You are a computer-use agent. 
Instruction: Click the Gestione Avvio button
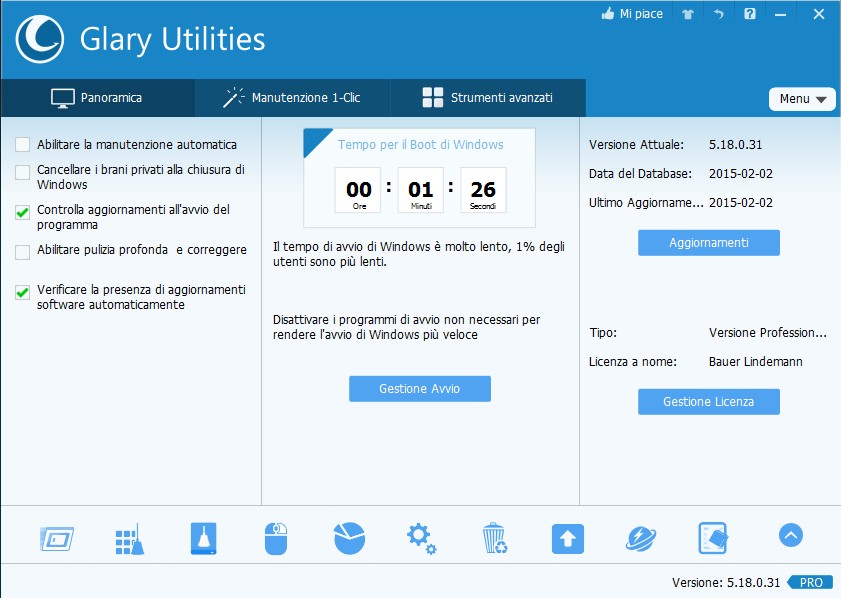click(x=419, y=389)
